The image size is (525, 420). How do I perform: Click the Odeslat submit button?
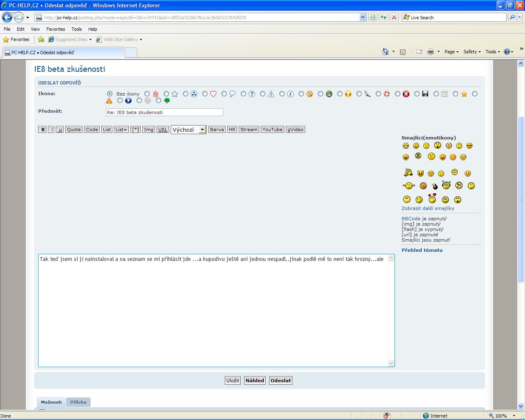tap(281, 380)
